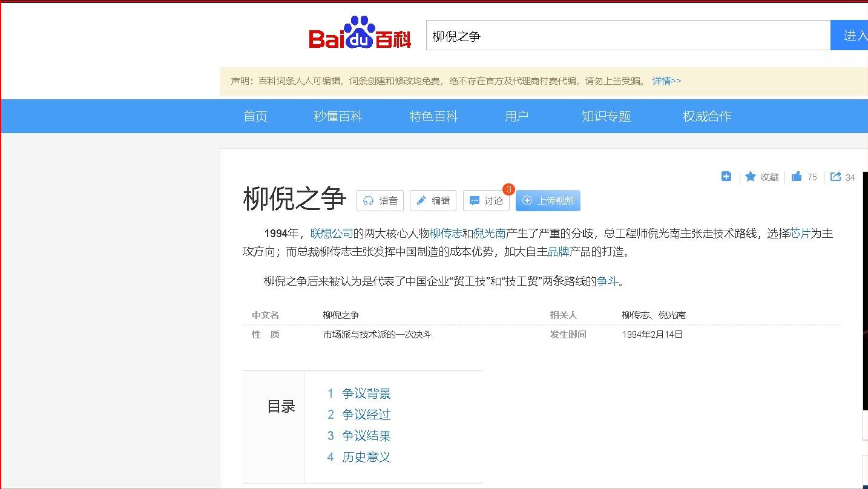The height and width of the screenshot is (489, 868).
Task: Jump to 争议背景 in the contents
Action: pyautogui.click(x=366, y=393)
